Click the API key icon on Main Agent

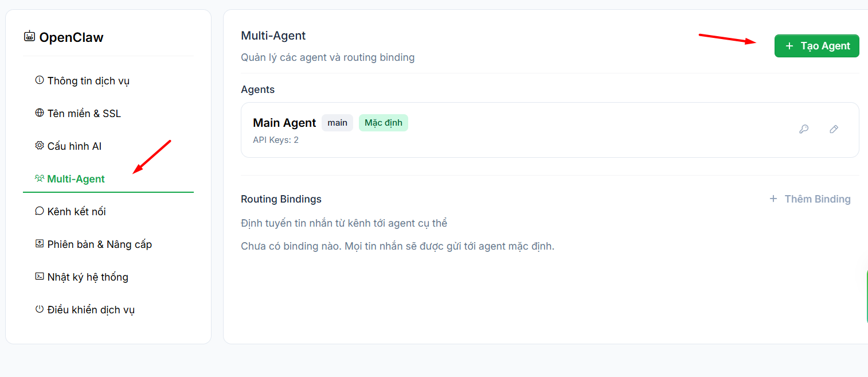click(804, 129)
